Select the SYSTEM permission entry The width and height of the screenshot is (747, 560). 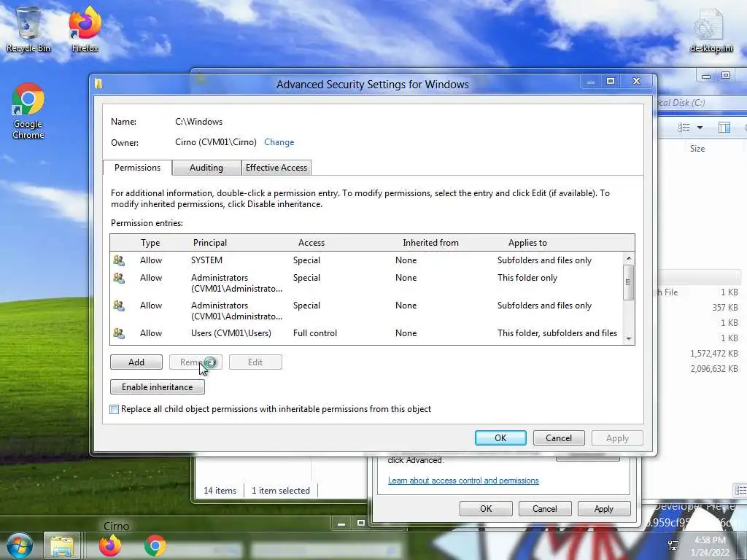366,260
